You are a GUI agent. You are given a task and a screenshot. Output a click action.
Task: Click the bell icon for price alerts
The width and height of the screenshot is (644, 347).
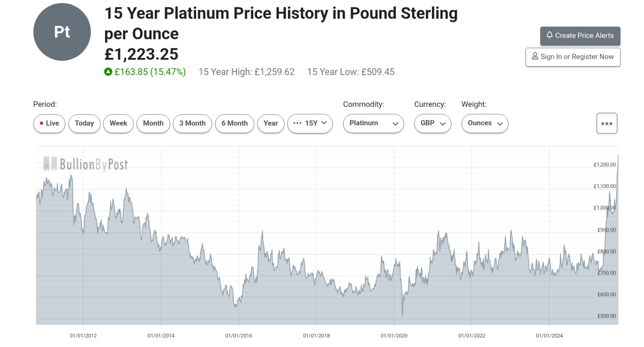(x=549, y=35)
